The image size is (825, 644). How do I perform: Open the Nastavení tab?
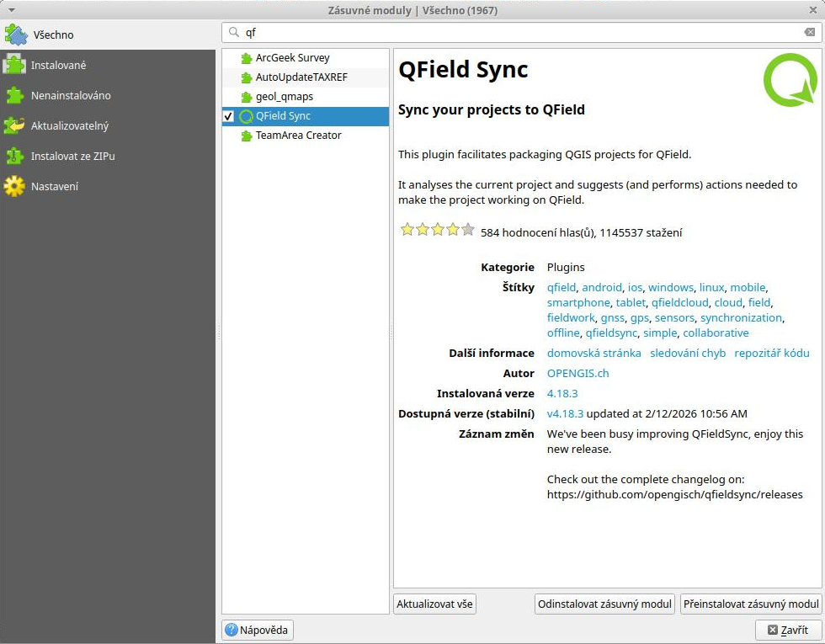click(x=55, y=186)
